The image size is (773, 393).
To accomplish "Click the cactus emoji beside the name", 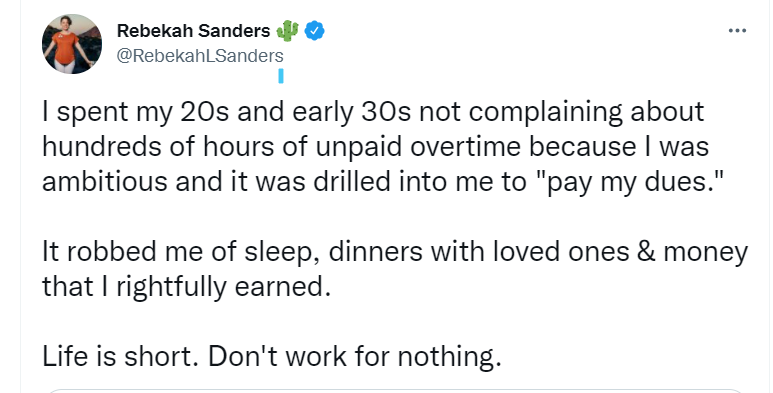I will coord(287,31).
